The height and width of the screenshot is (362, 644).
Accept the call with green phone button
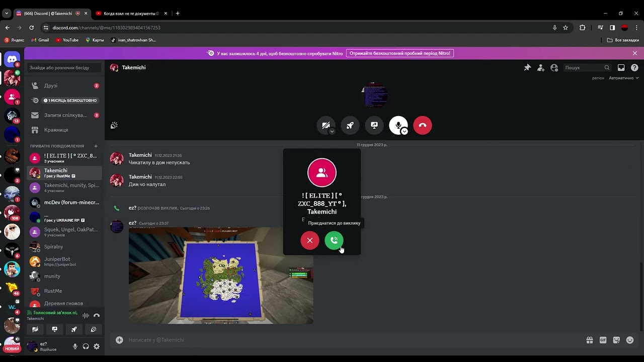tap(334, 240)
